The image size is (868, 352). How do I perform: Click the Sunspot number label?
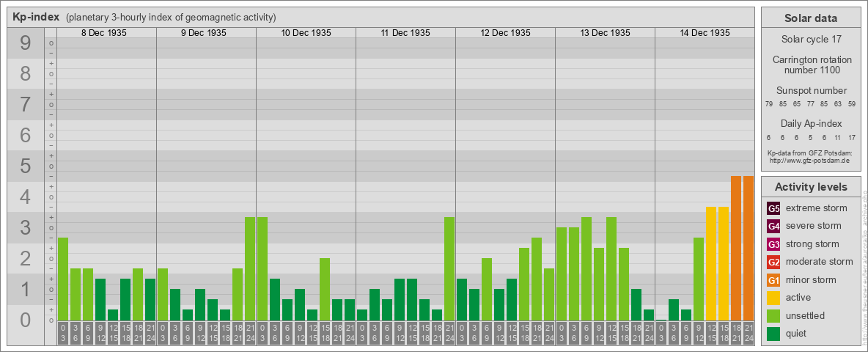(x=811, y=91)
